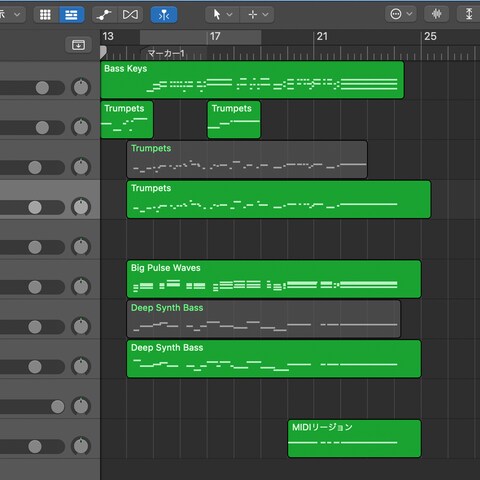Select the Trumpets region starting at bar 13

click(127, 120)
